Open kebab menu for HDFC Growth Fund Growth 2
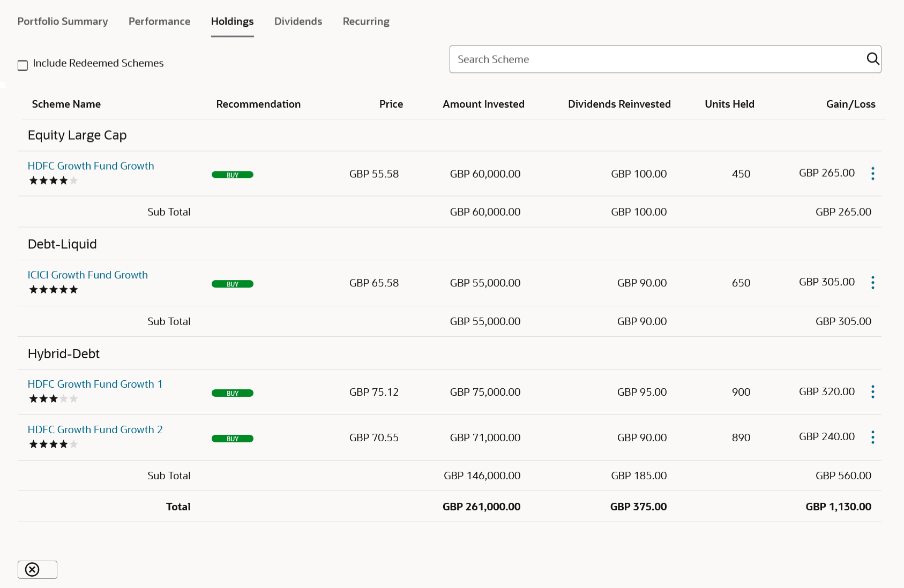This screenshot has width=904, height=588. pyautogui.click(x=872, y=438)
